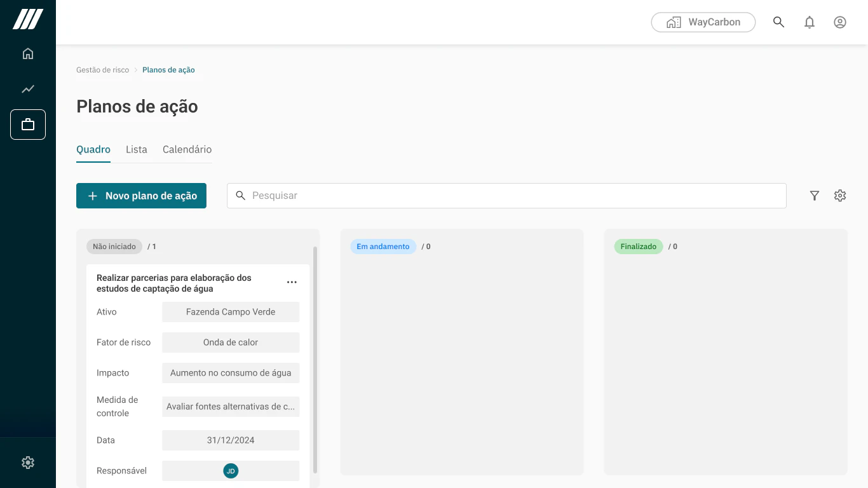868x488 pixels.
Task: Open the action plan card options menu
Action: point(292,282)
